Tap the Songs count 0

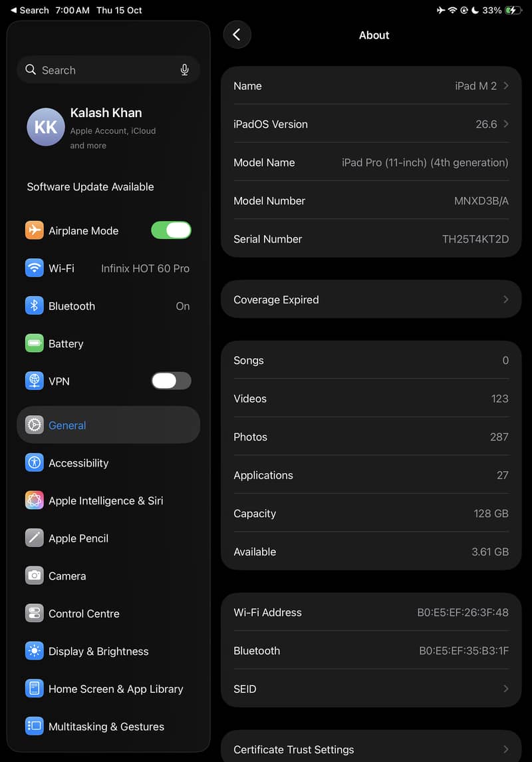click(x=505, y=360)
